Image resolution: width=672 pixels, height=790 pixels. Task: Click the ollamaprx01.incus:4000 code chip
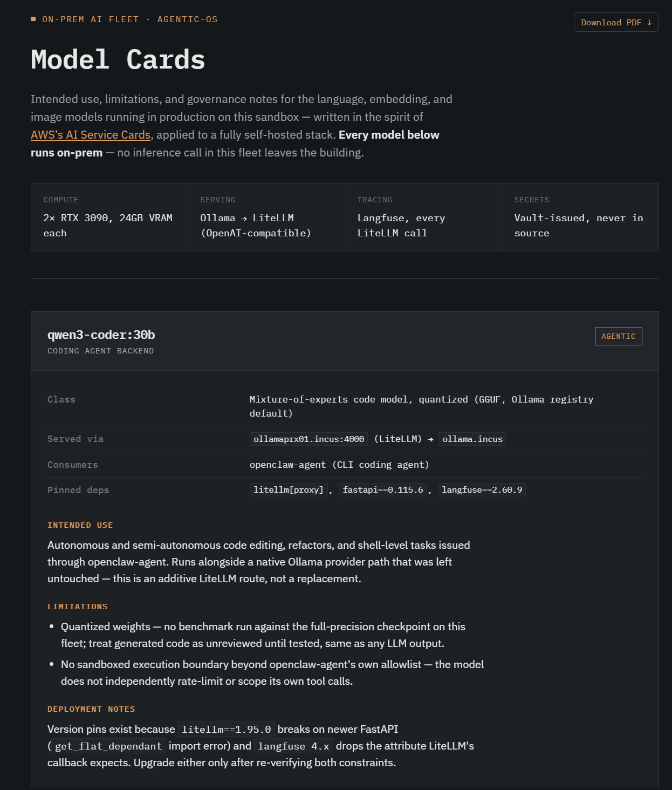point(309,439)
